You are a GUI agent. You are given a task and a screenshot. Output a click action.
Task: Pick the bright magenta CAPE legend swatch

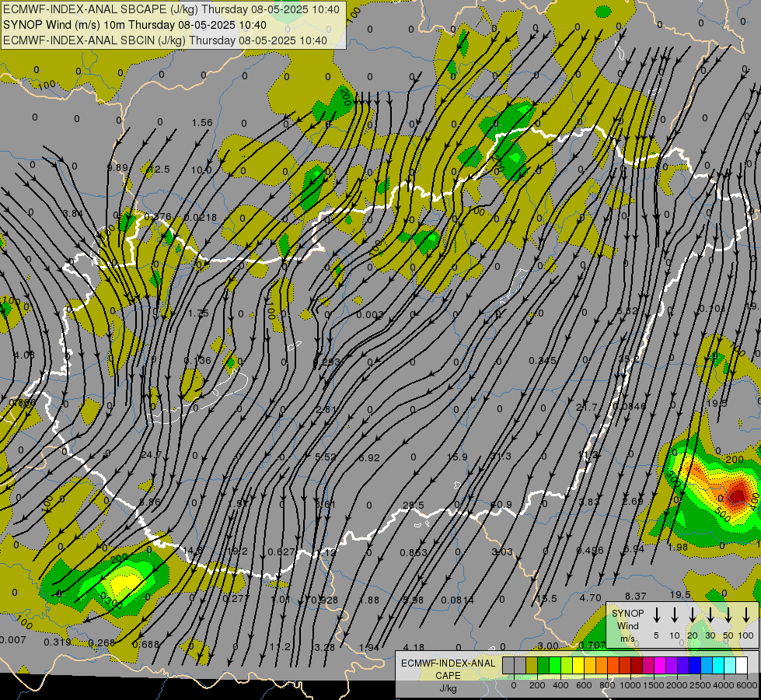[660, 665]
